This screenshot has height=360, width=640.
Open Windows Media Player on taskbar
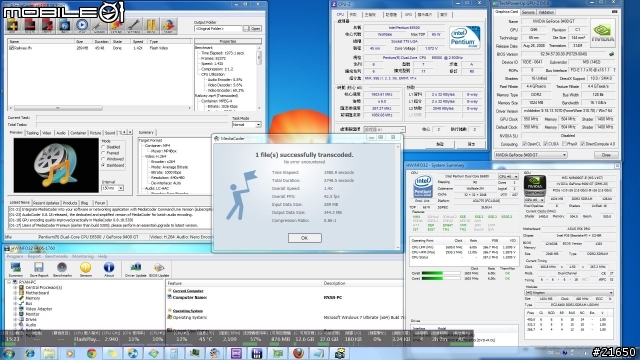click(70, 353)
